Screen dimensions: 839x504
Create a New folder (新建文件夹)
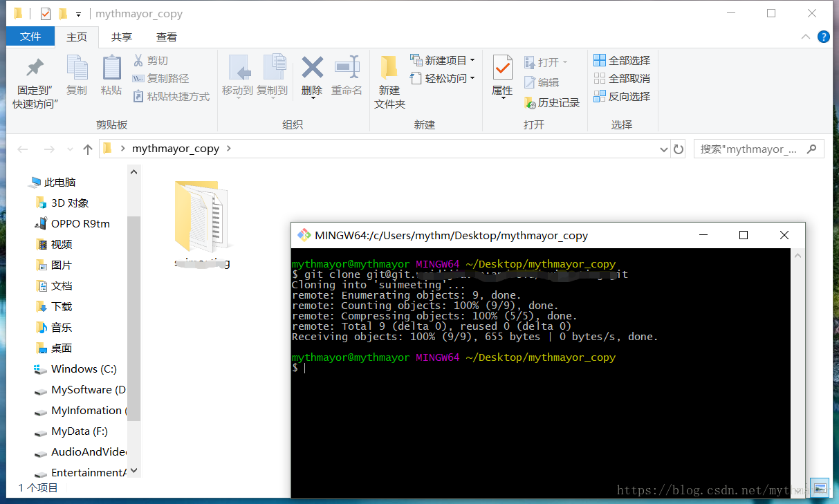(x=389, y=83)
